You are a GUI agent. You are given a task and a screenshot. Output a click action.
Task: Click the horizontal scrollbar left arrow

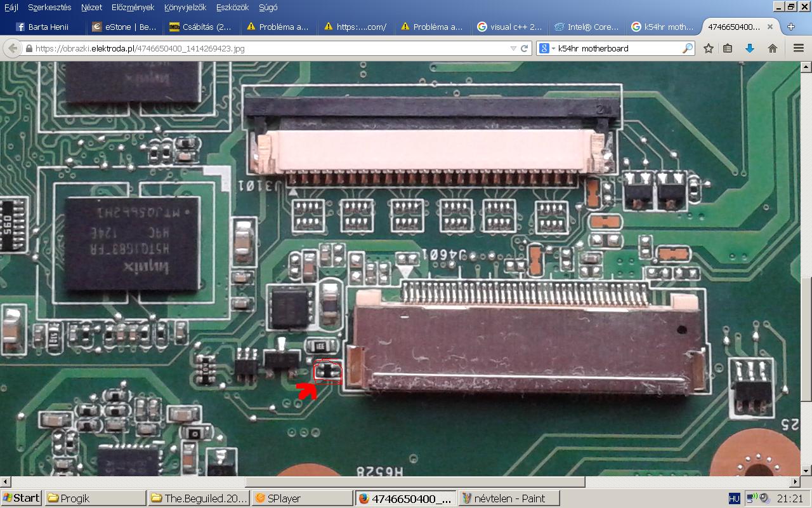tap(5, 481)
